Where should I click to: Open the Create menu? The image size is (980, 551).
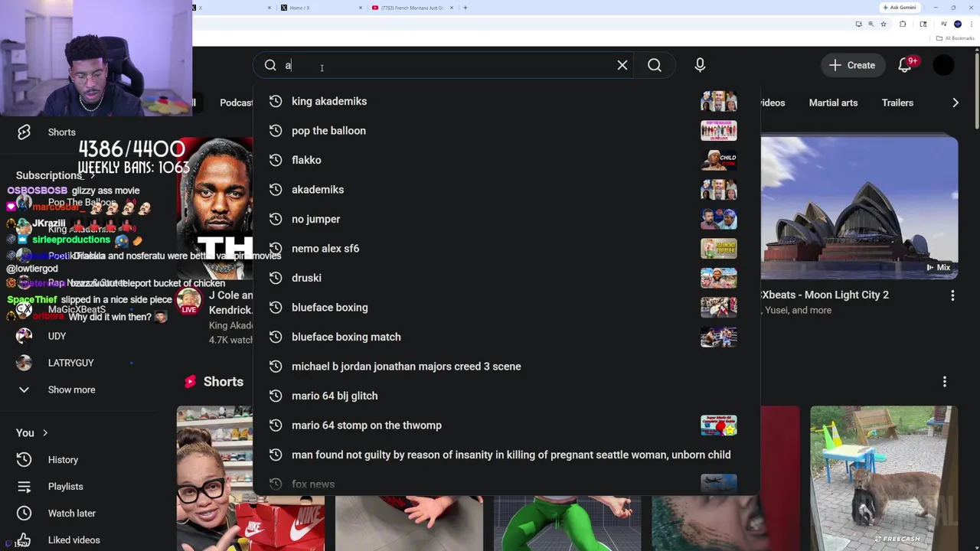coord(852,66)
